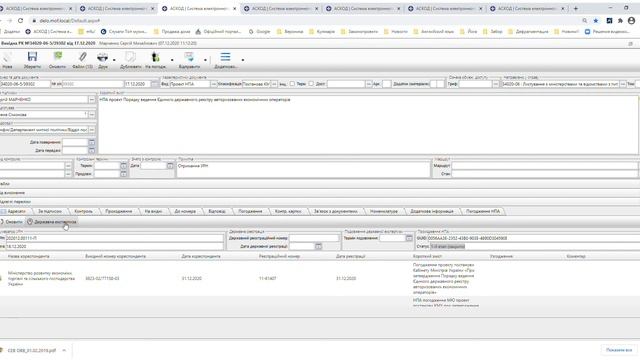This screenshot has height=360, width=640.
Task: Click the document number field '34020-06-5/39302'
Action: (24, 84)
